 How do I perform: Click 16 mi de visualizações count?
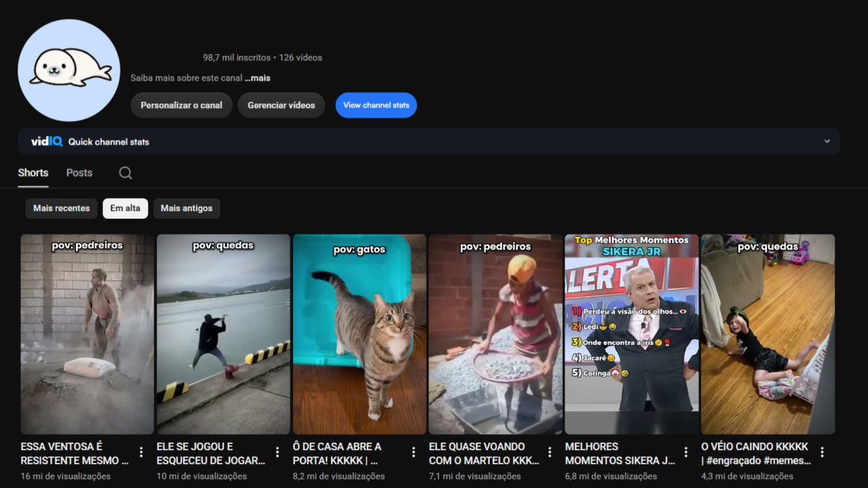tap(66, 476)
